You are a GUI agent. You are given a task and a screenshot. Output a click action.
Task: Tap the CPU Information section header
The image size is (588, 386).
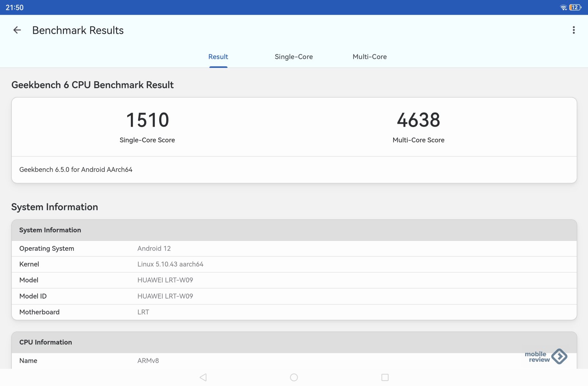(x=294, y=342)
